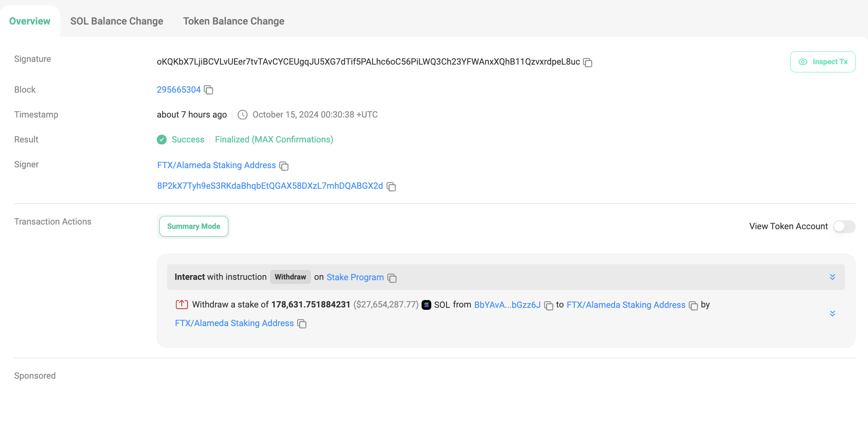Click the Finalized MAX Confirmations status text

tap(274, 139)
